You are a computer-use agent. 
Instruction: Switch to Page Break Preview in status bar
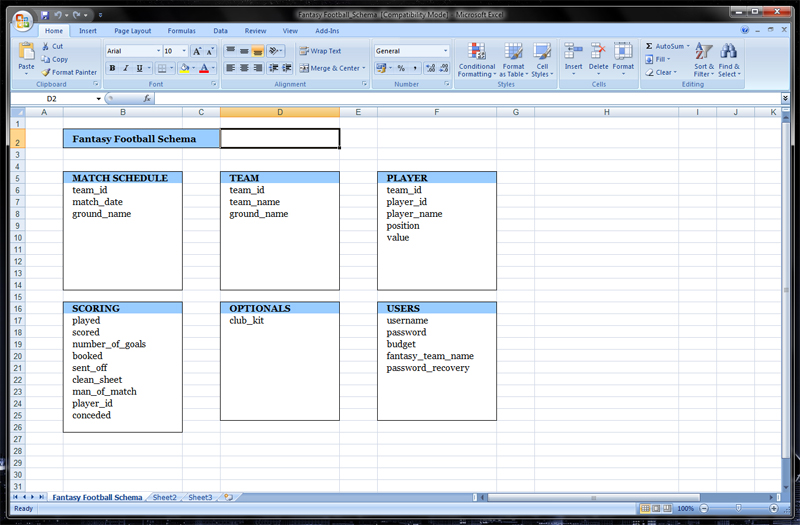(x=667, y=508)
